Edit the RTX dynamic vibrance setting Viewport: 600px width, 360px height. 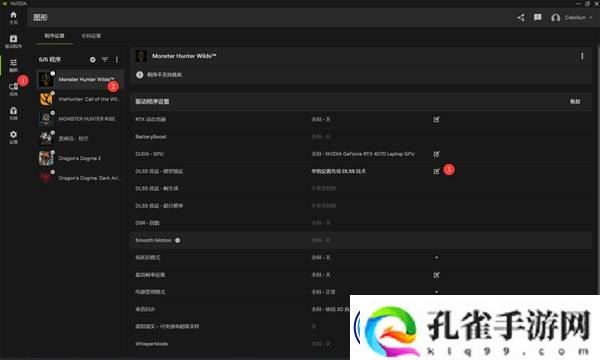436,119
